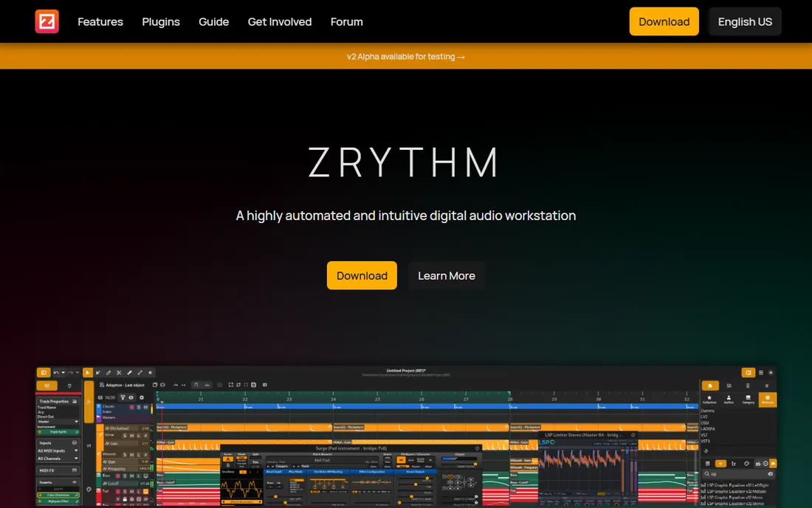Solo the Bass track
812x508 pixels.
pyautogui.click(x=125, y=476)
